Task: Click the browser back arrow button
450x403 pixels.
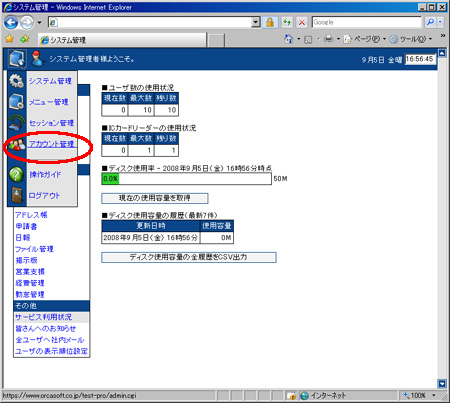Action: (x=11, y=23)
